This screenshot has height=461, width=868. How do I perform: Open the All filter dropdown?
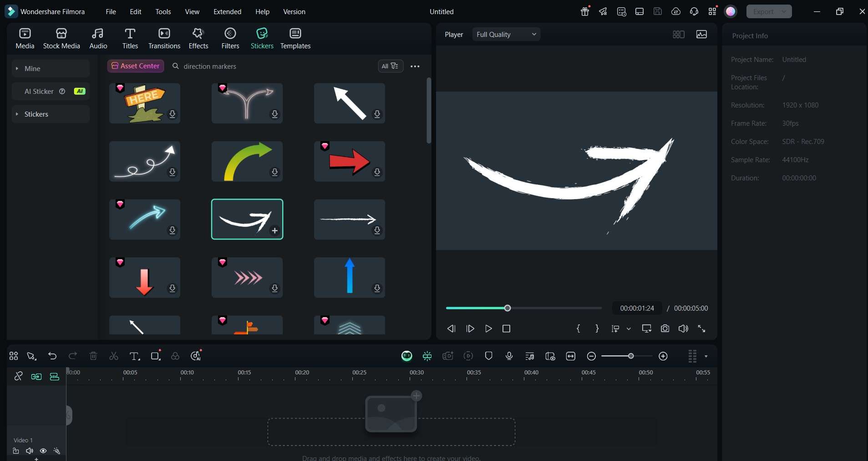[x=391, y=66]
